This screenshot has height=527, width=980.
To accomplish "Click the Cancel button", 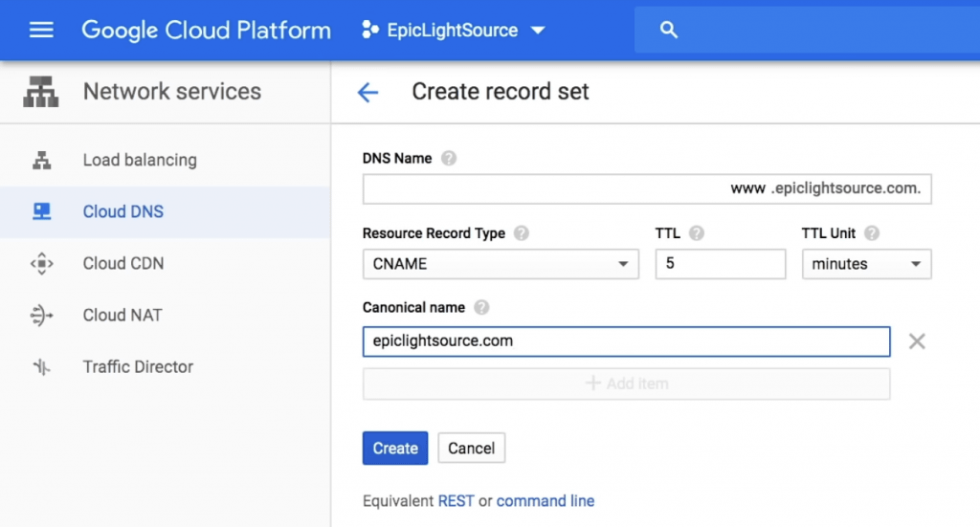I will coord(471,449).
